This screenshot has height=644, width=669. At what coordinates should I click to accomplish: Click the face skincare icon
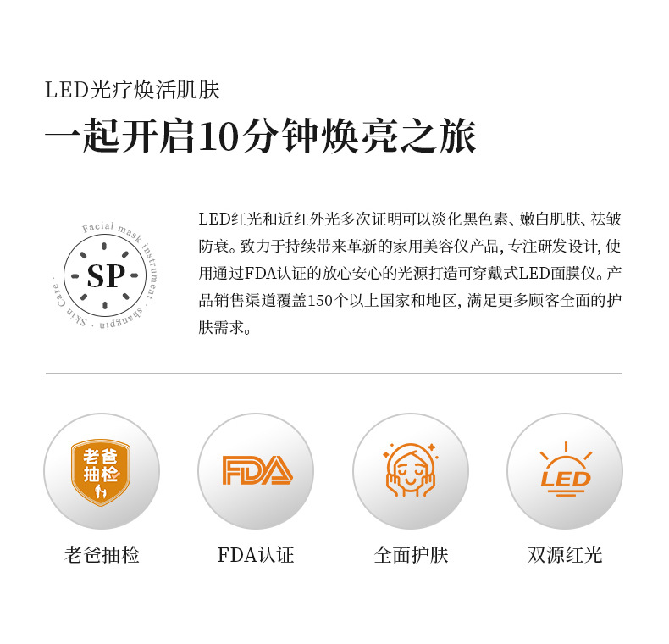pos(411,470)
